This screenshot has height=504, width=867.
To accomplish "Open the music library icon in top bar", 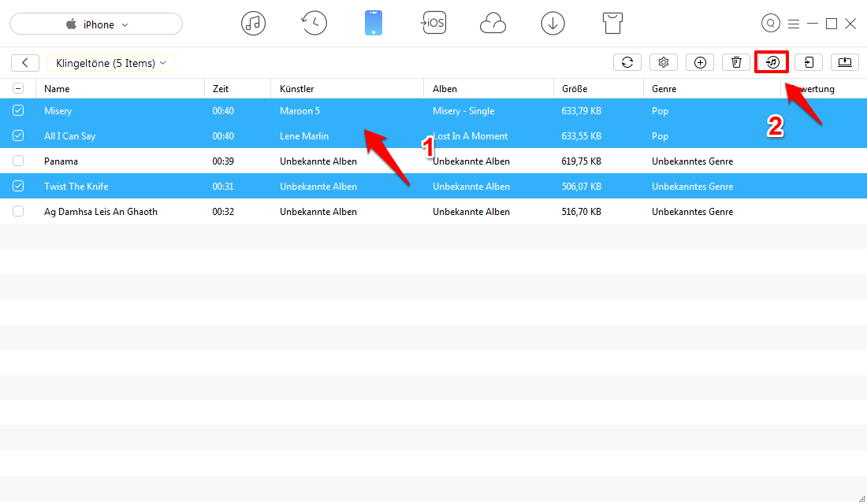I will [253, 24].
